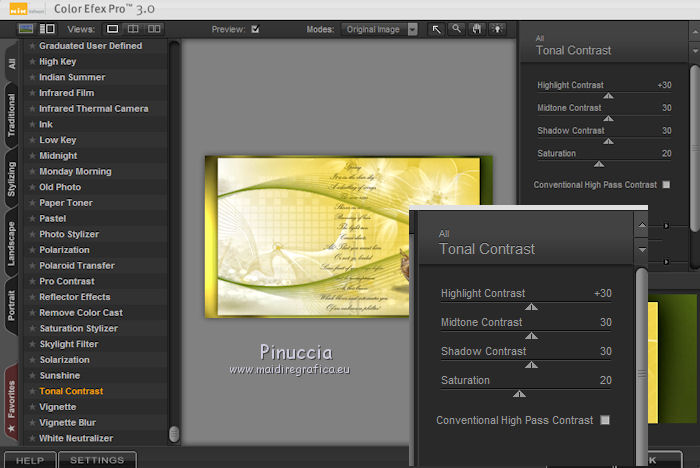Mark Pro Contrast as favorite with its star
The height and width of the screenshot is (468, 700).
pyautogui.click(x=32, y=281)
